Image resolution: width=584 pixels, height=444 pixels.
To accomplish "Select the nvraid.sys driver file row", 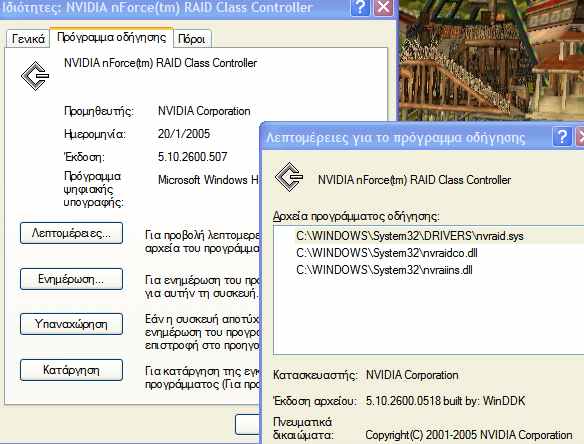I will pyautogui.click(x=439, y=236).
